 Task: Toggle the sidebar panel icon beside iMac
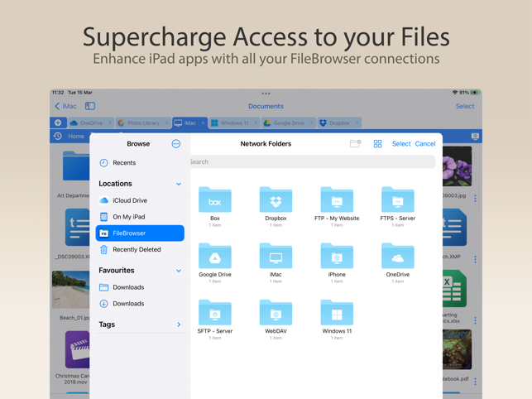click(x=90, y=106)
